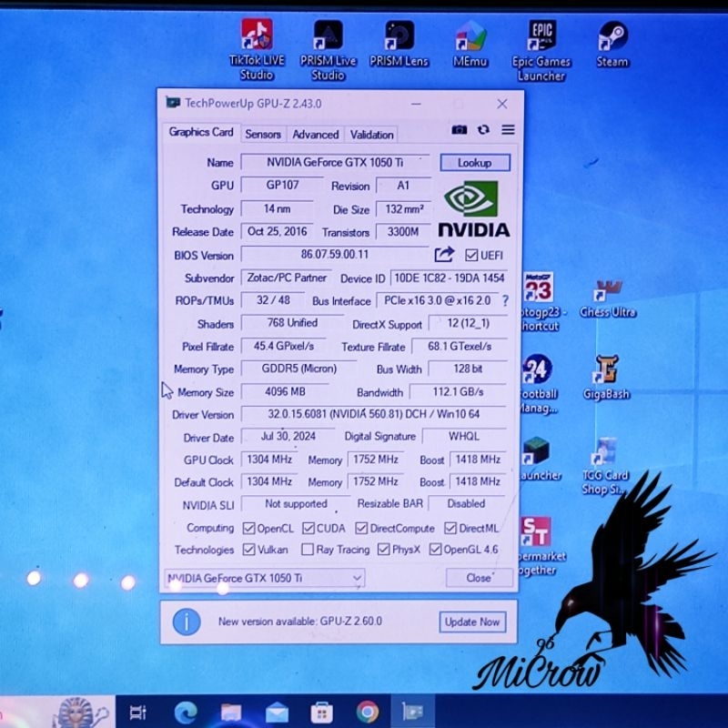Open PRISM Live Studio desktop shortcut
The height and width of the screenshot is (728, 728).
point(328,50)
